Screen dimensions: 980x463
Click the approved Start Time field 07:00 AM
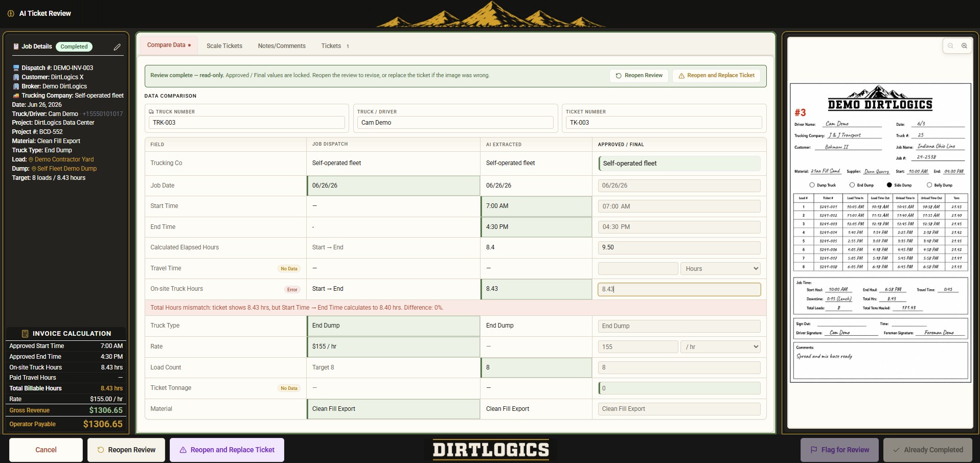(679, 206)
